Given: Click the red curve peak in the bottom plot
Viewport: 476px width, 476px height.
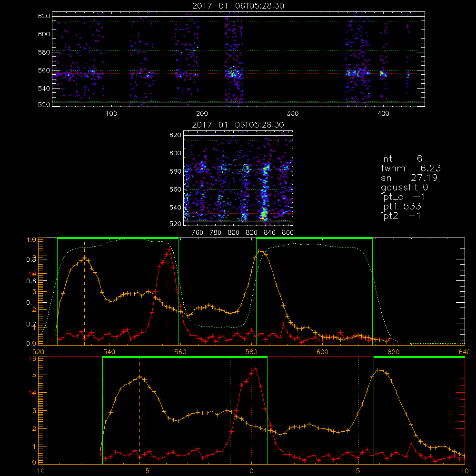Looking at the screenshot, I should point(256,368).
